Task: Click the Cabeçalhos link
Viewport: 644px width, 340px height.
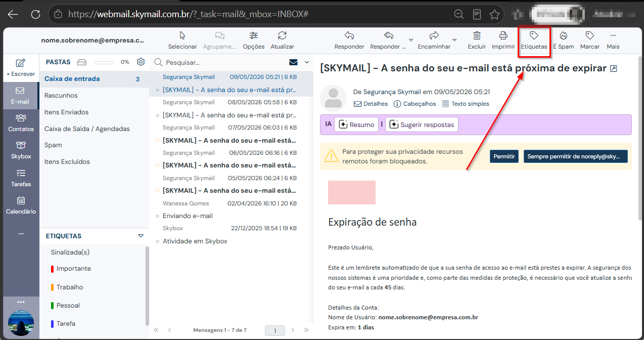Action: click(x=415, y=104)
